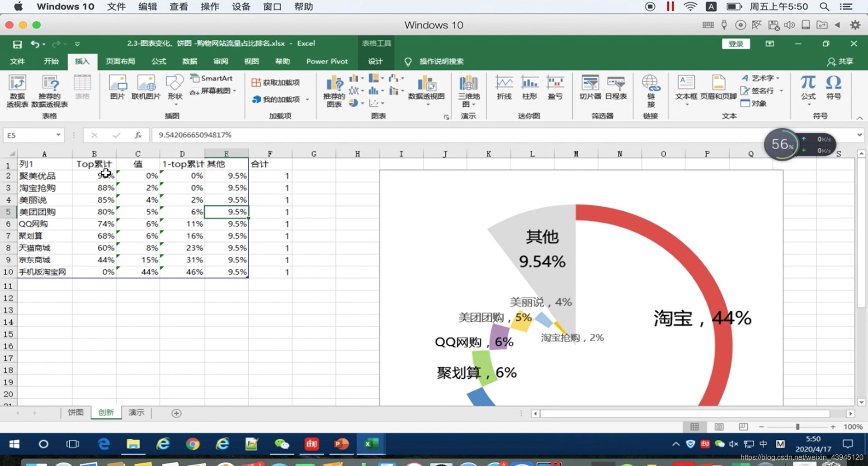Open the File (文件) ribbon tab
Viewport: 868px width, 466px height.
(17, 62)
